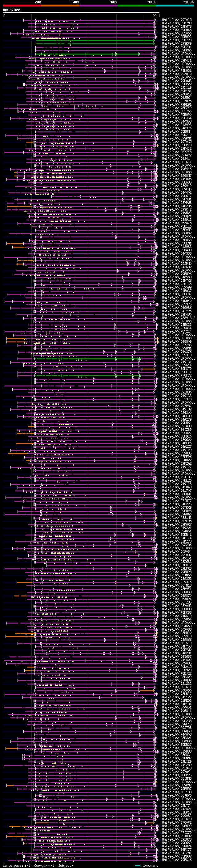Click label UniRef100_Q9ZQI0
The height and width of the screenshot is (868, 197).
(x=177, y=74)
